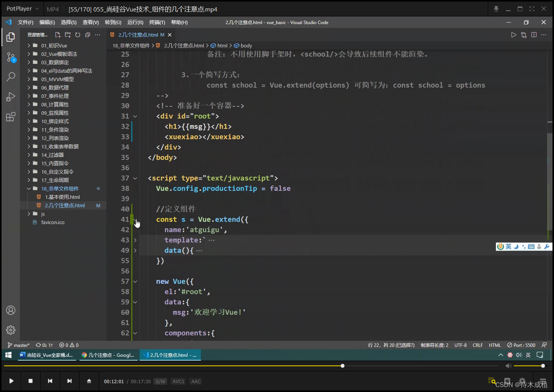Create a new folder in explorer
The image size is (554, 392).
[x=68, y=35]
